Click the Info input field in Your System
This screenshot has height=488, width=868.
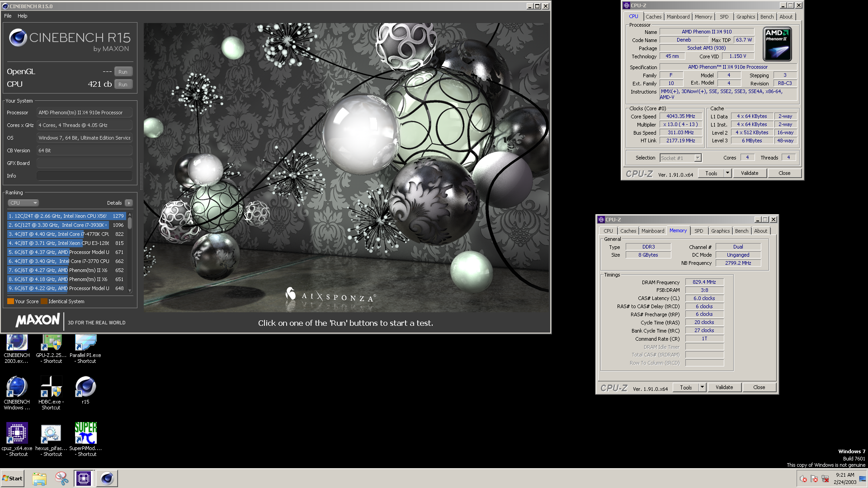[x=85, y=176]
